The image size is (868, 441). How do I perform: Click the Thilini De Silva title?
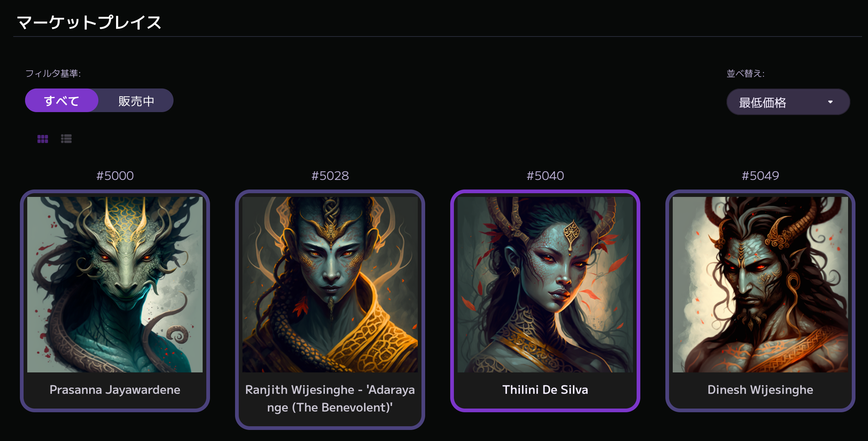(x=545, y=390)
